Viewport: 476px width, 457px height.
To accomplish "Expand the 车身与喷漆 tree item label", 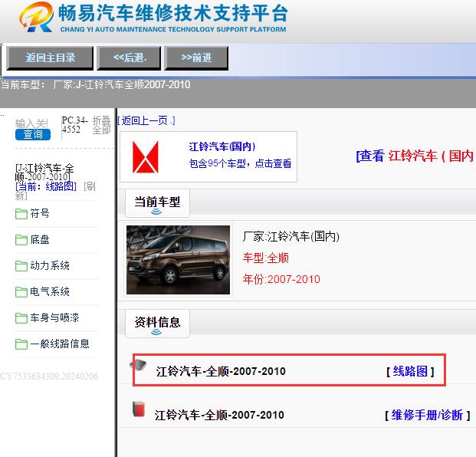I will click(x=54, y=318).
